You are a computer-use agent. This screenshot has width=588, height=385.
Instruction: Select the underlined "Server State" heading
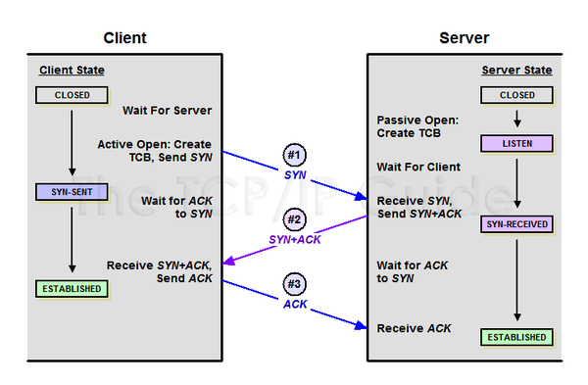coord(516,71)
